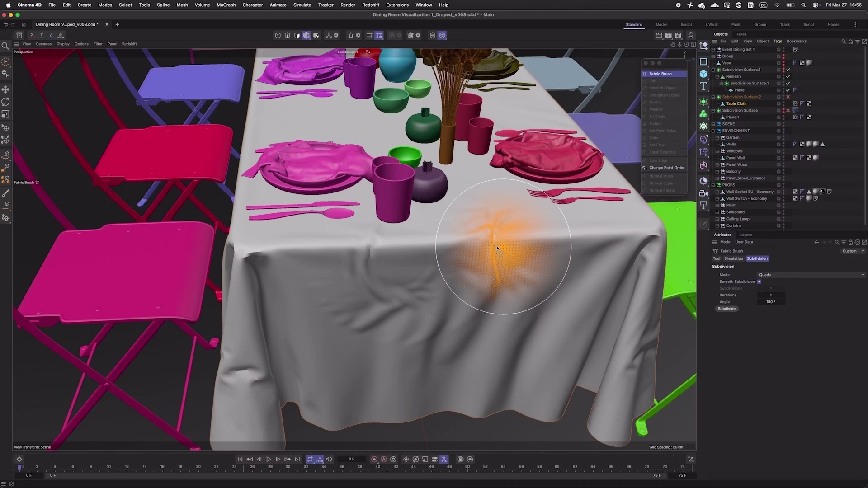The width and height of the screenshot is (868, 488).
Task: Click the Record Active Objects button
Action: [x=374, y=459]
